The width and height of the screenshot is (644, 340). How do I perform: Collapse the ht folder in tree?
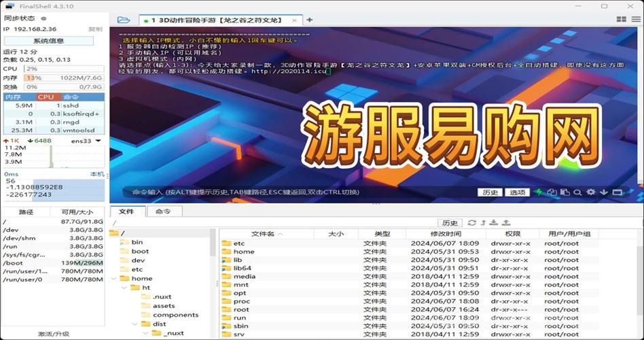pos(124,288)
